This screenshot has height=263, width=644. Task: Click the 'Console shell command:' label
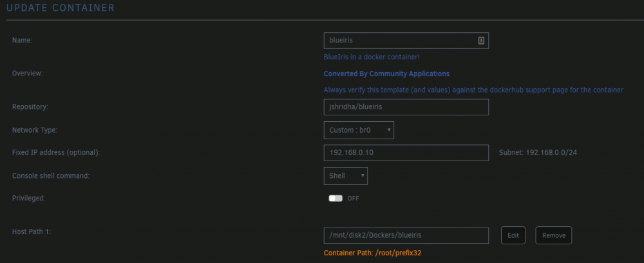click(51, 176)
